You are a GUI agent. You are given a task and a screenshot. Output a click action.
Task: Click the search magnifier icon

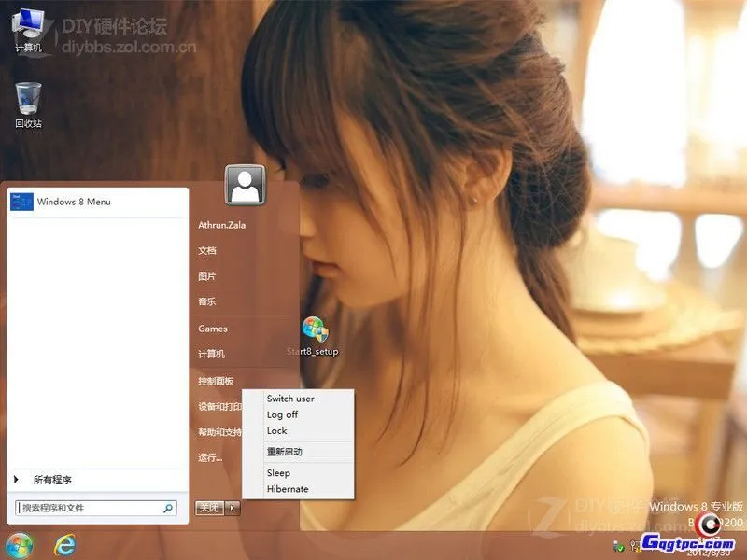[167, 507]
